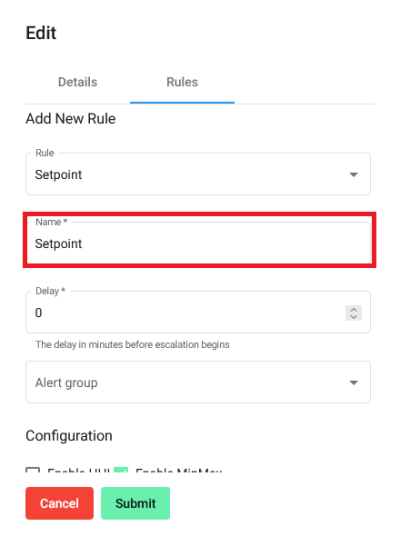The width and height of the screenshot is (400, 536).
Task: Decrease Delay using the down stepper arrow
Action: tap(354, 317)
